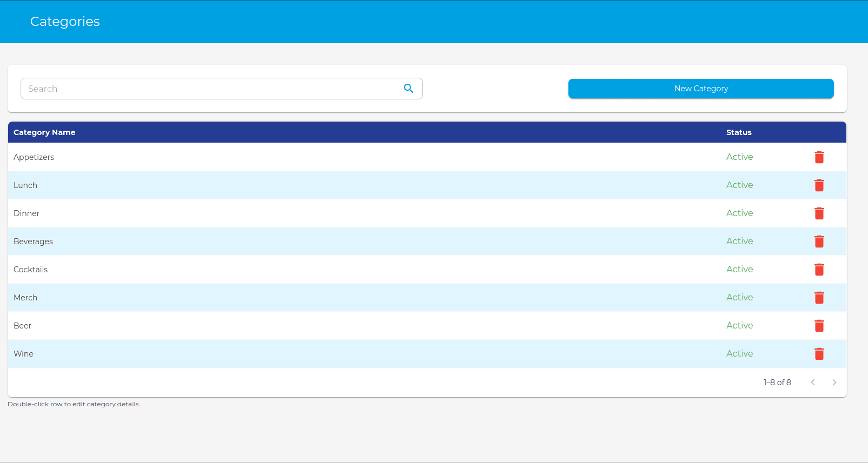Remove the Beverages category
The width and height of the screenshot is (868, 463).
coord(819,241)
